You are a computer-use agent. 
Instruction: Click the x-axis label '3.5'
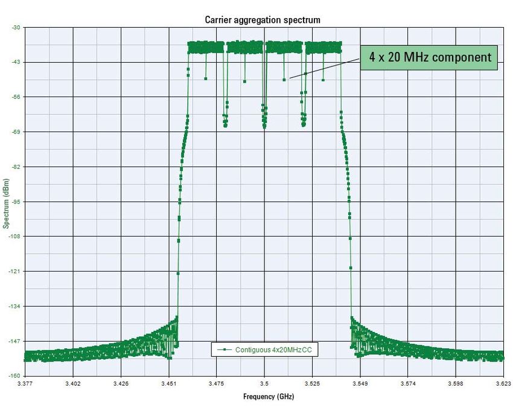(x=264, y=384)
